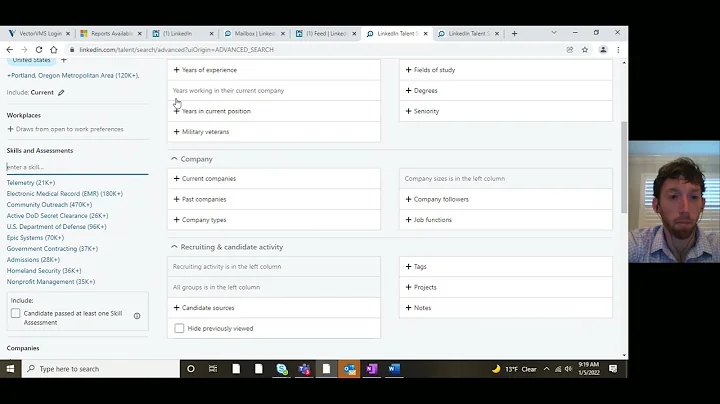Collapse the Company section
The image size is (720, 404).
(x=174, y=159)
